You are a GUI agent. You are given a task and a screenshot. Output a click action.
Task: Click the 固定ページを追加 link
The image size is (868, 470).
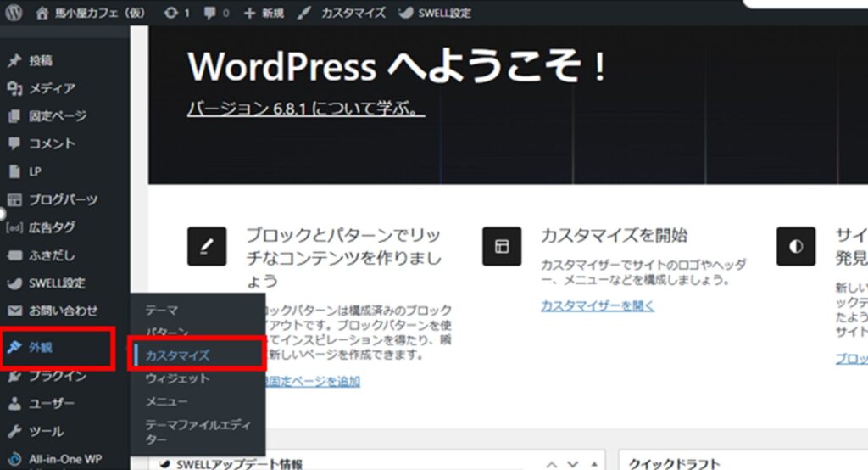point(314,381)
